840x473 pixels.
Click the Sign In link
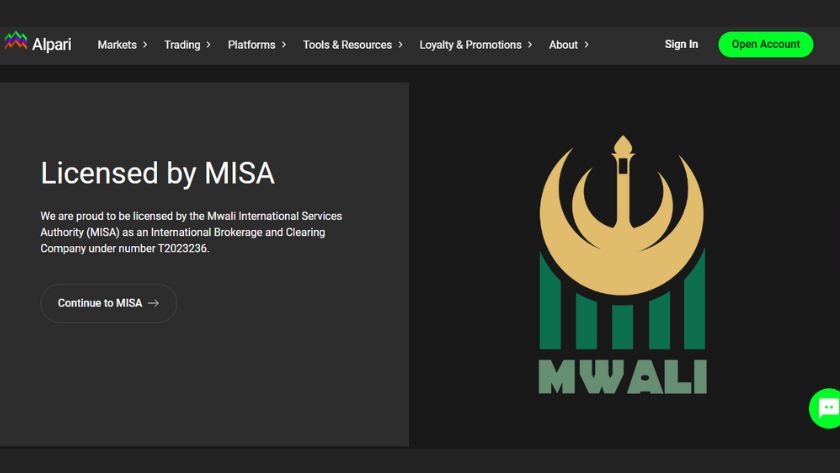click(681, 44)
